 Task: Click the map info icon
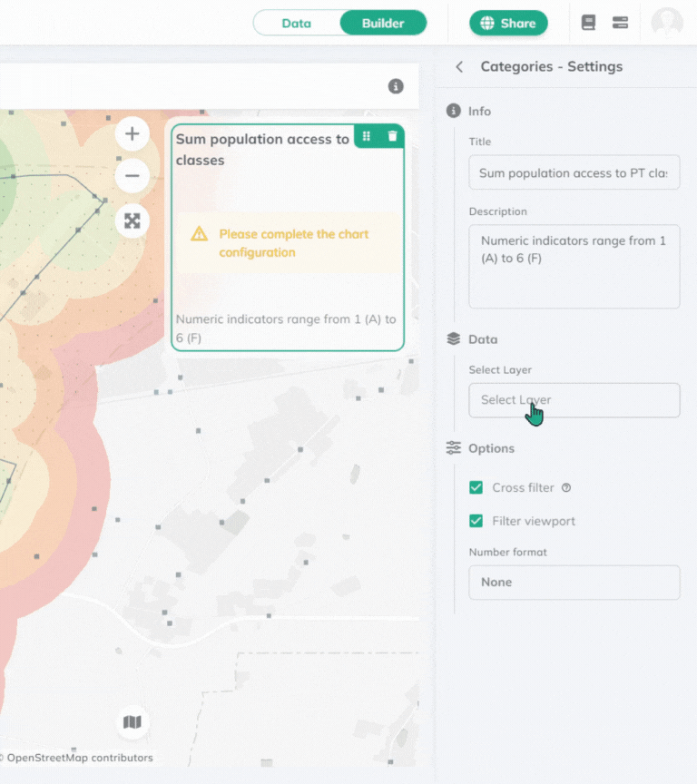tap(396, 86)
